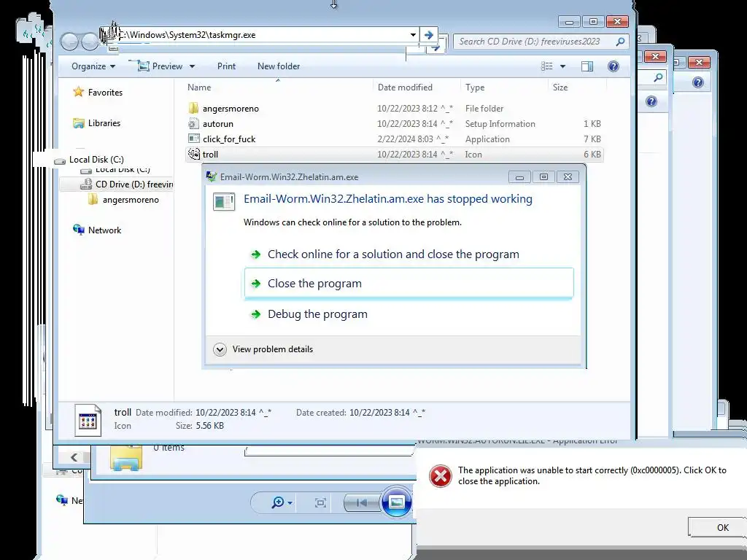The image size is (747, 560).
Task: Sort by the Date modified column header
Action: 405,87
